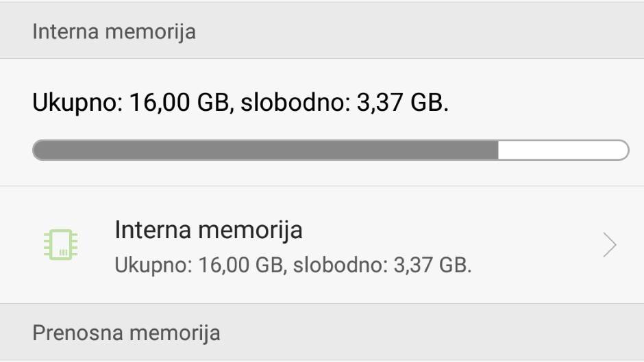This screenshot has height=362, width=644.
Task: Open Interna memorija details via chevron arrow
Action: (609, 245)
